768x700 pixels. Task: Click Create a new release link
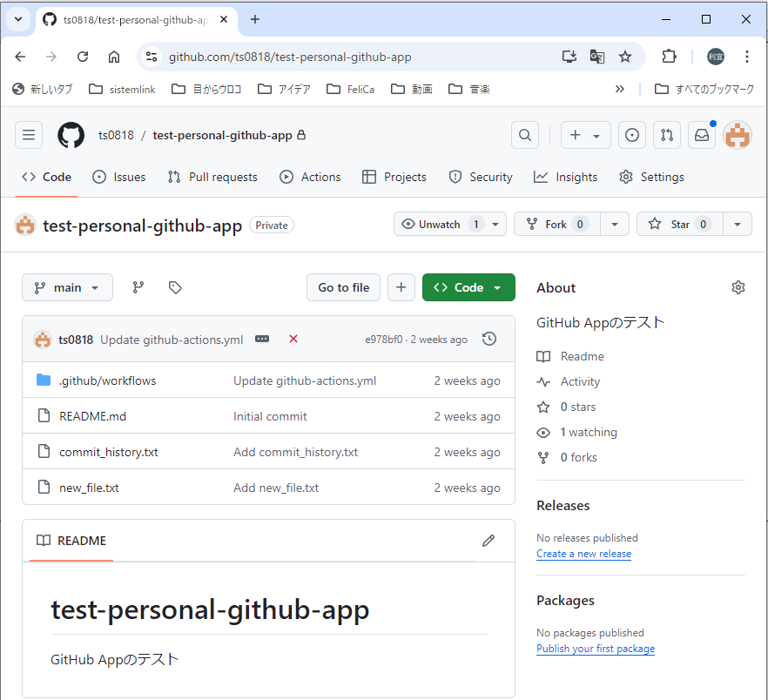pos(583,554)
